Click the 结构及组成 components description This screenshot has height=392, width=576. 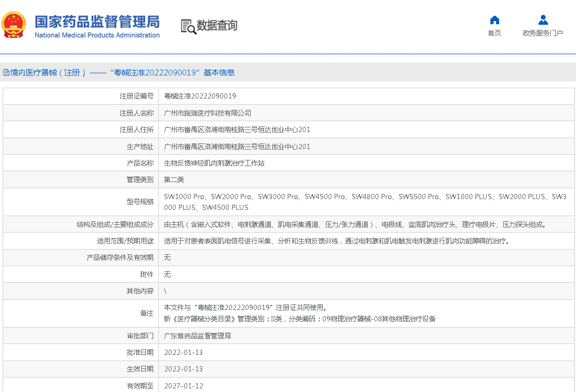(x=354, y=224)
